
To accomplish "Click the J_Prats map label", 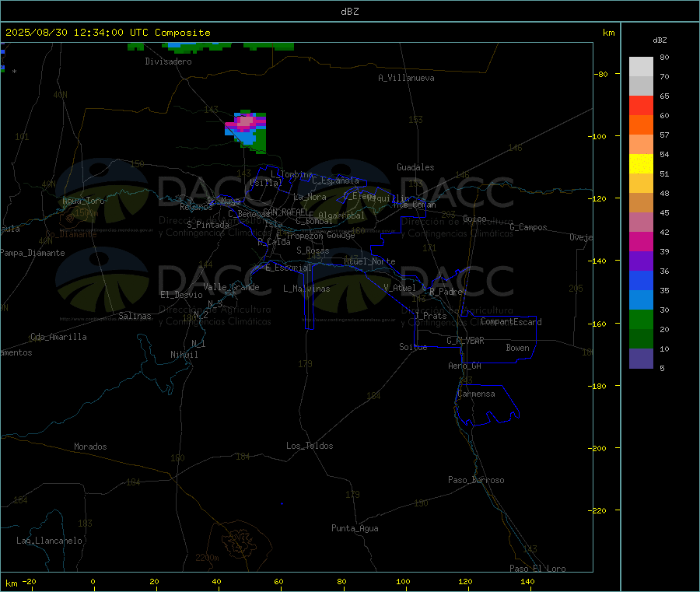I will pyautogui.click(x=431, y=316).
